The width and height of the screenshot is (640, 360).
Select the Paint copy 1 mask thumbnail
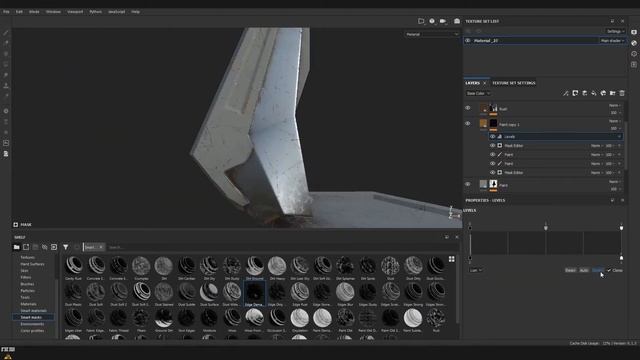pos(493,123)
